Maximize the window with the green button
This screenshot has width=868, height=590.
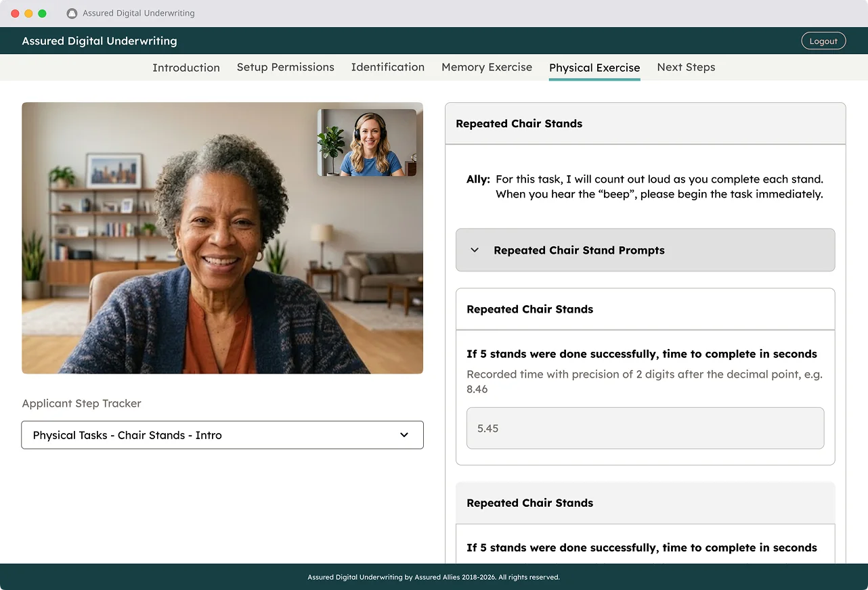(42, 14)
